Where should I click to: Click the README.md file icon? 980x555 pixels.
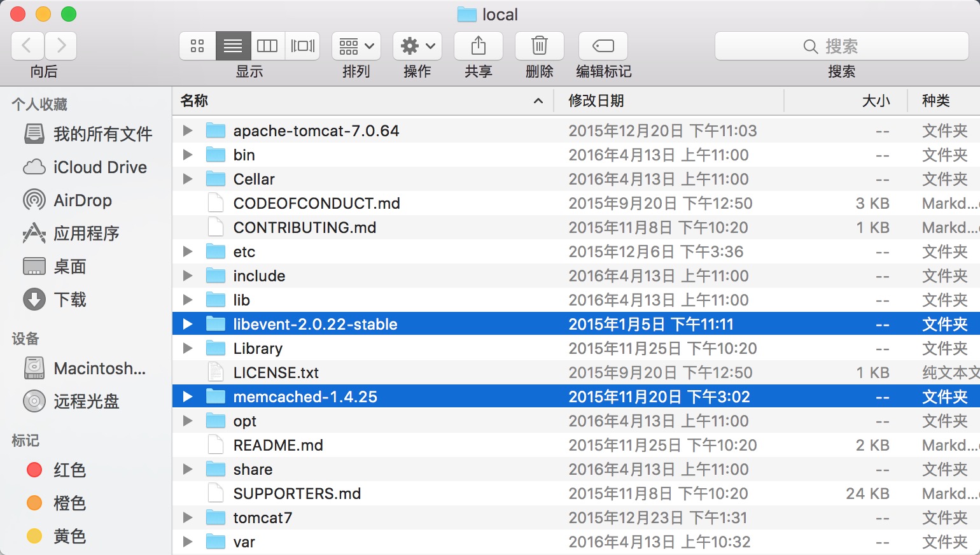[x=216, y=445]
